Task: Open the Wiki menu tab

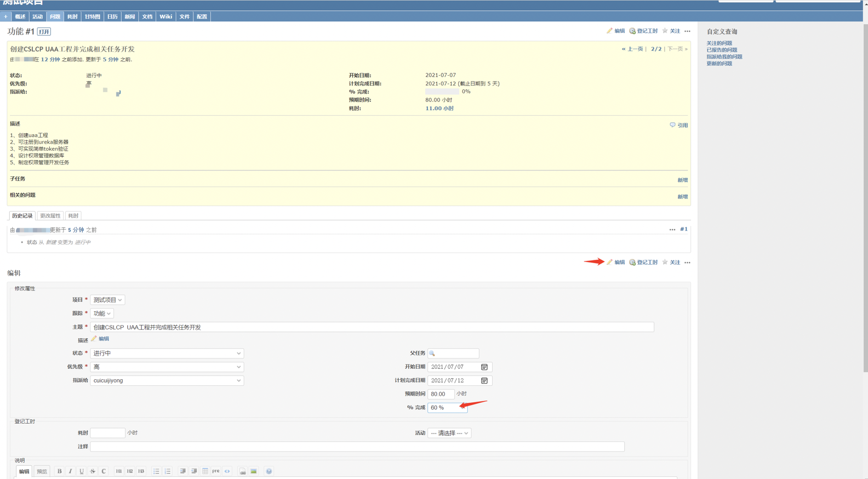Action: (x=165, y=16)
